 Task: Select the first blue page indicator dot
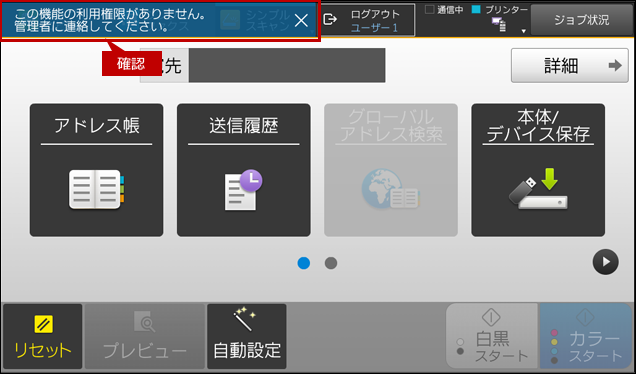tap(304, 263)
